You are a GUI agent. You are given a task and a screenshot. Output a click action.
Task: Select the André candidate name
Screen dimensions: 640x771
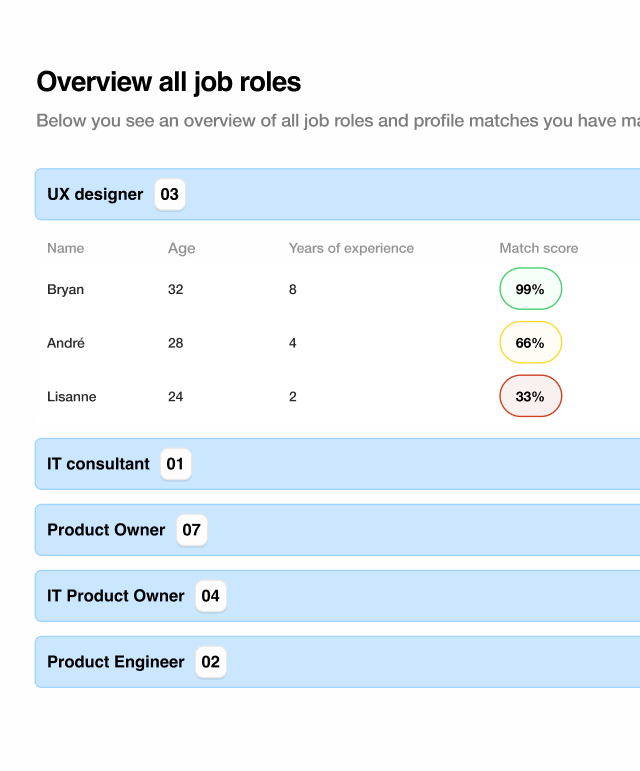(x=66, y=343)
